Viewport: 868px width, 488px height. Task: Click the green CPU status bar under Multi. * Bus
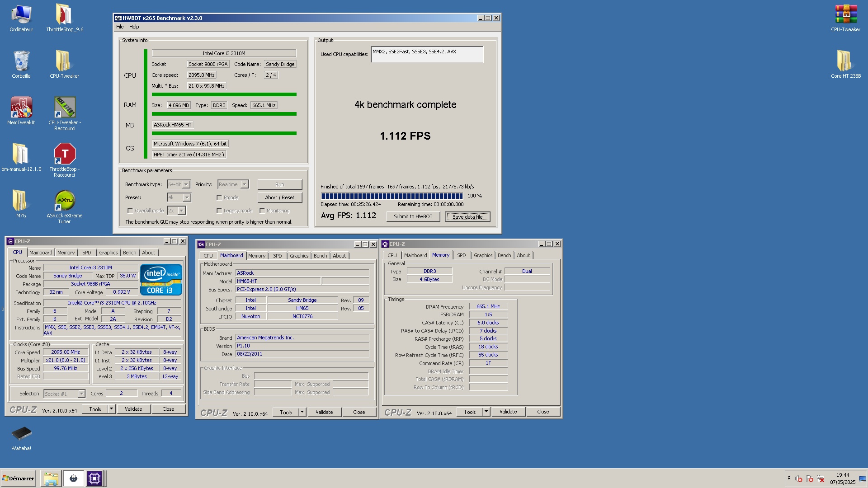tap(224, 94)
